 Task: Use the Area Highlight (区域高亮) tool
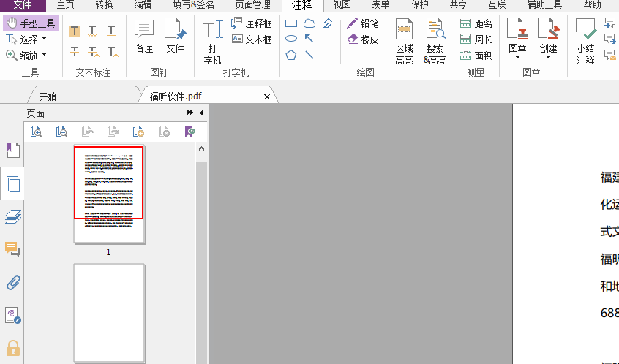[404, 42]
